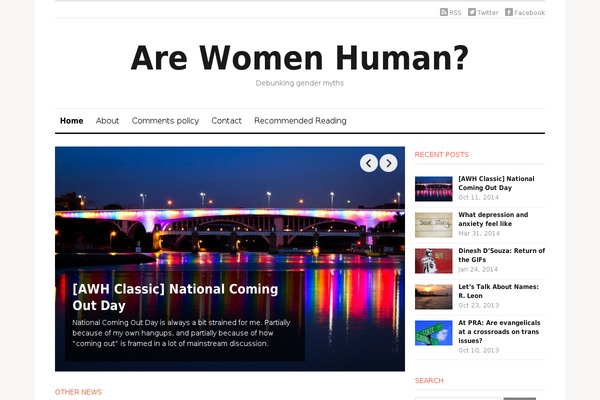Open Dinesh D'Souza post thumbnail
This screenshot has width=600, height=400.
[434, 261]
